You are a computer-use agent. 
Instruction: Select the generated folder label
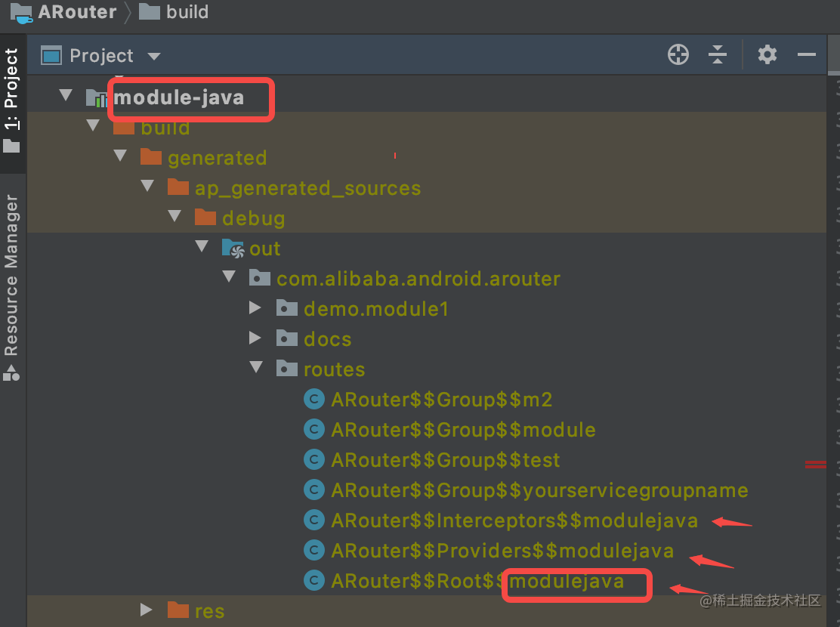click(217, 158)
